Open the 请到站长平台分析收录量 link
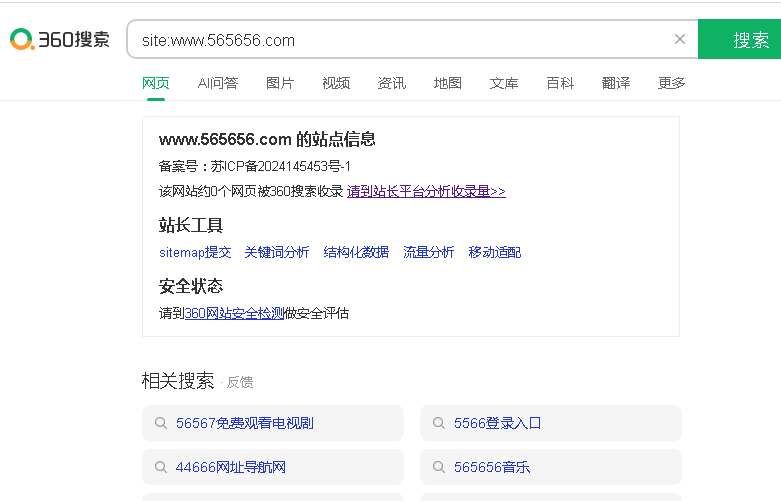 [x=426, y=191]
